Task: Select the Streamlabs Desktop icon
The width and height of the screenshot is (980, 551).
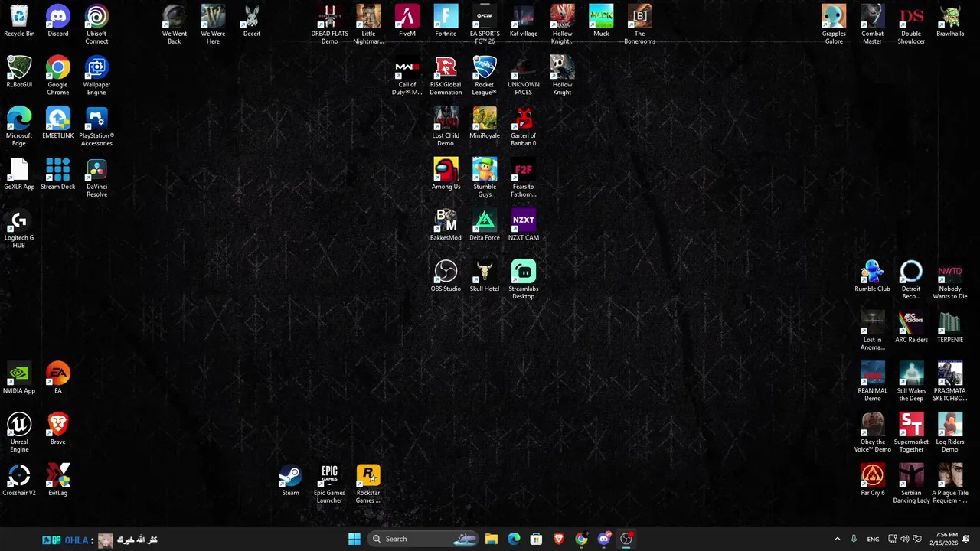Action: point(524,280)
